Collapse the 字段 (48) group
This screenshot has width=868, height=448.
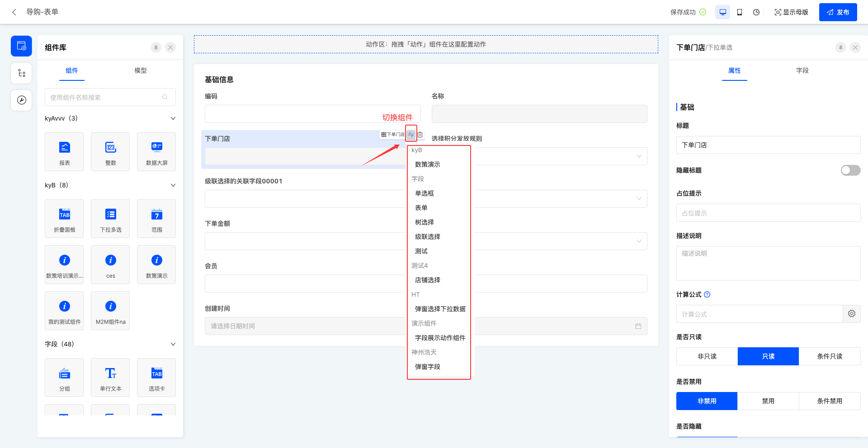click(173, 344)
